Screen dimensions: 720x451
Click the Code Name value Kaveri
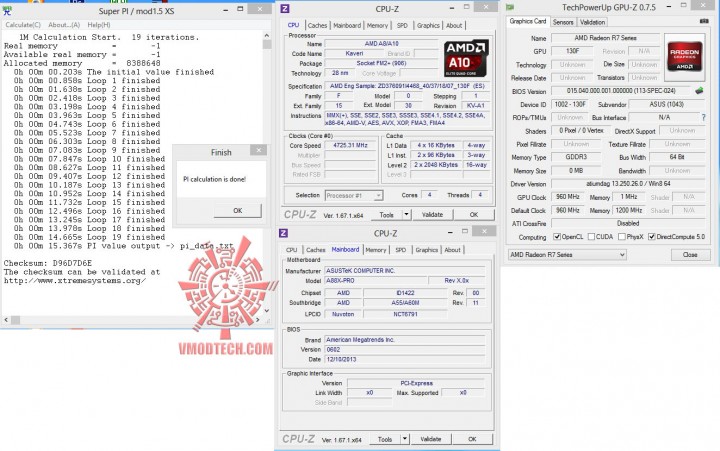point(354,54)
